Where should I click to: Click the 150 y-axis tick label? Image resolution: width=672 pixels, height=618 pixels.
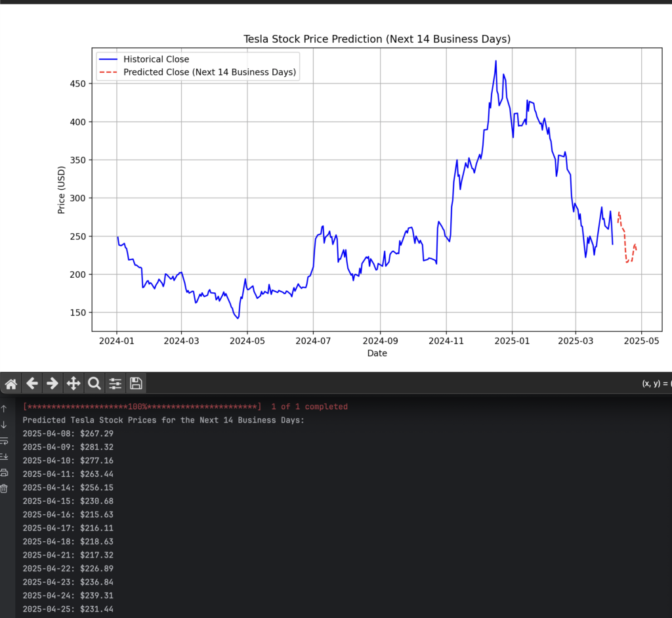pyautogui.click(x=78, y=313)
